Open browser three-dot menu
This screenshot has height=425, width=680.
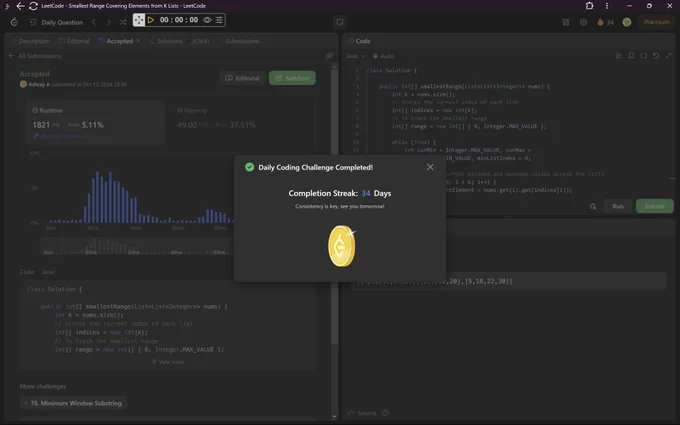point(607,6)
